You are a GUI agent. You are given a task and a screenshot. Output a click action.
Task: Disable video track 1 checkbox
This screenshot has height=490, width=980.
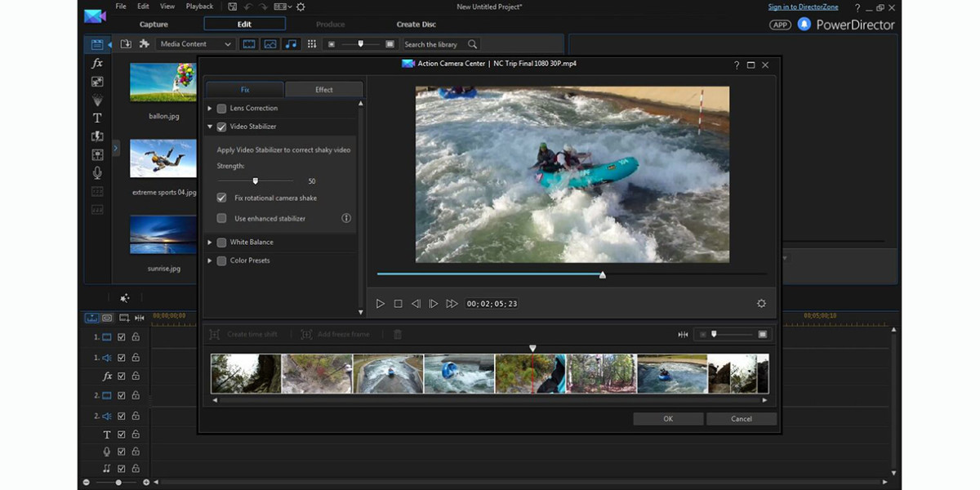click(122, 336)
